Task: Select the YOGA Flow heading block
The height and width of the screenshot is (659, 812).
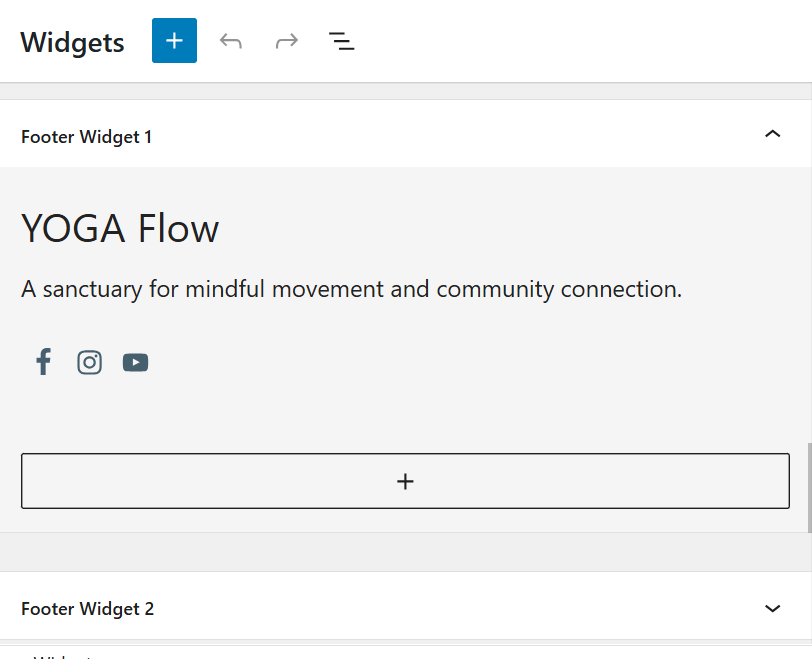Action: 120,229
